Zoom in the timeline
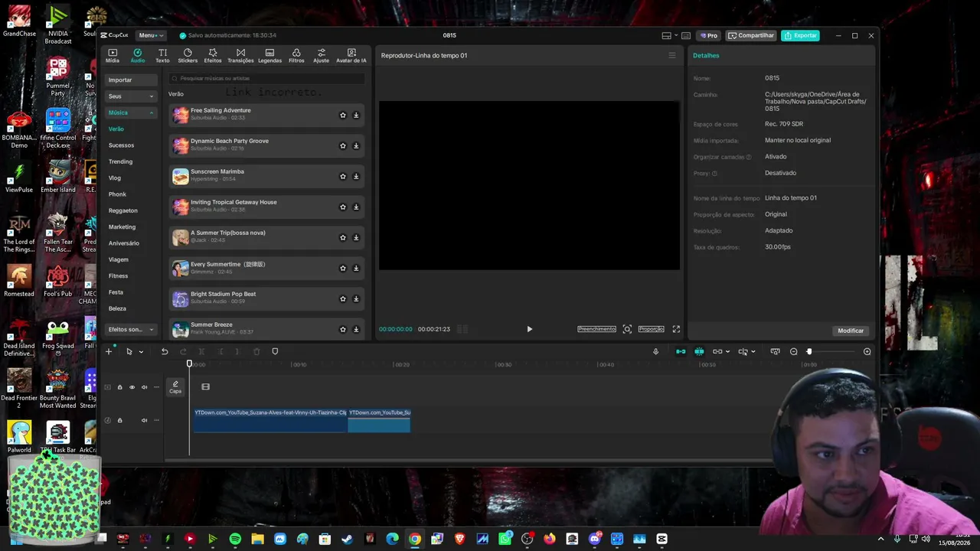The height and width of the screenshot is (551, 980). click(x=867, y=352)
